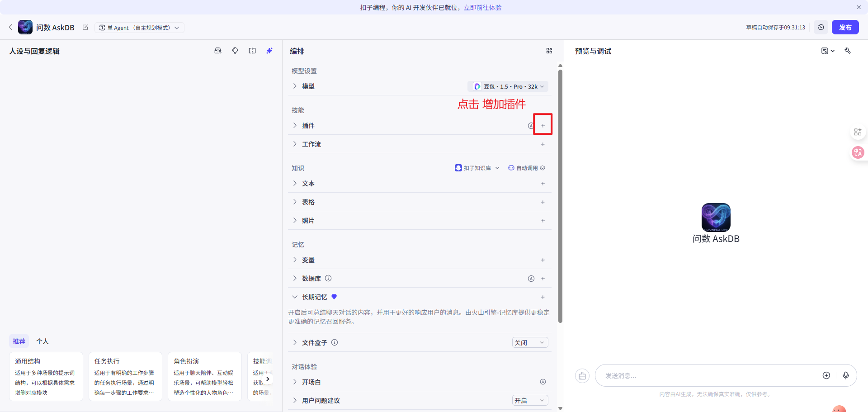
Task: Open the 文件盒子 关闭 dropdown
Action: click(530, 342)
